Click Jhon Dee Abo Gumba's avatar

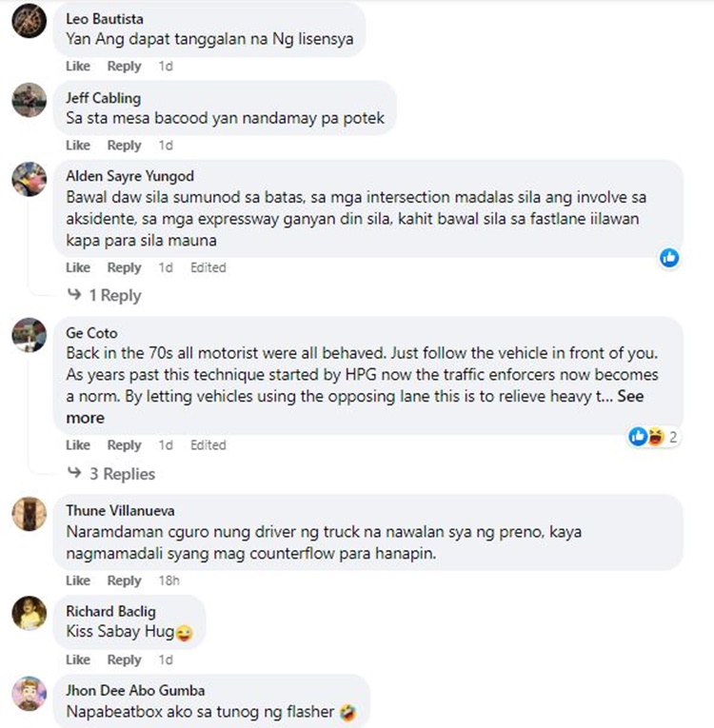pyautogui.click(x=29, y=693)
